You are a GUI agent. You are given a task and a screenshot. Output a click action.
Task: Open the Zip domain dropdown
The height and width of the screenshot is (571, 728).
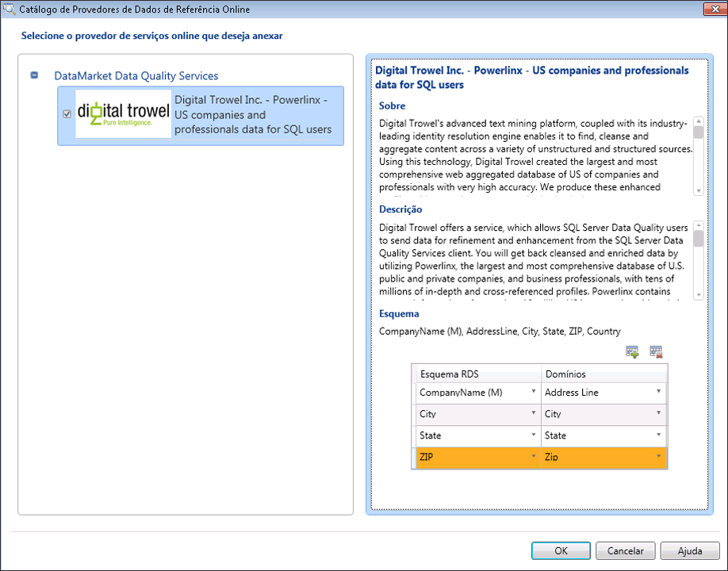click(x=658, y=457)
